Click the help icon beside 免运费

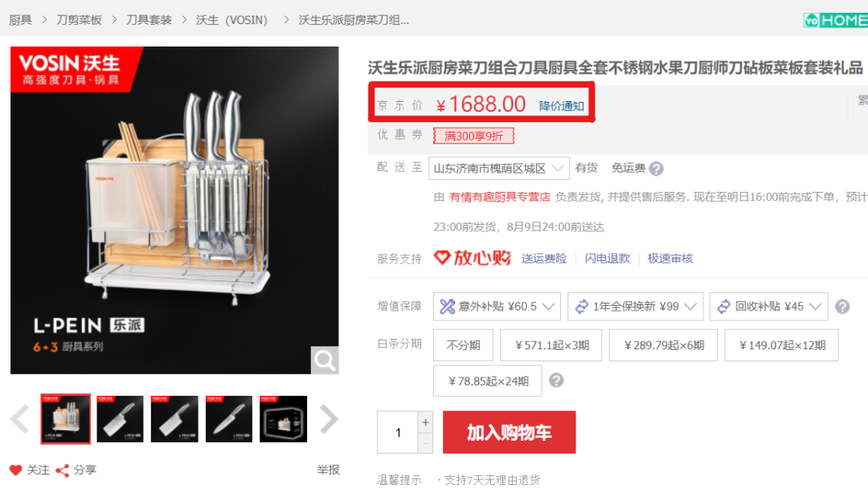tap(656, 169)
